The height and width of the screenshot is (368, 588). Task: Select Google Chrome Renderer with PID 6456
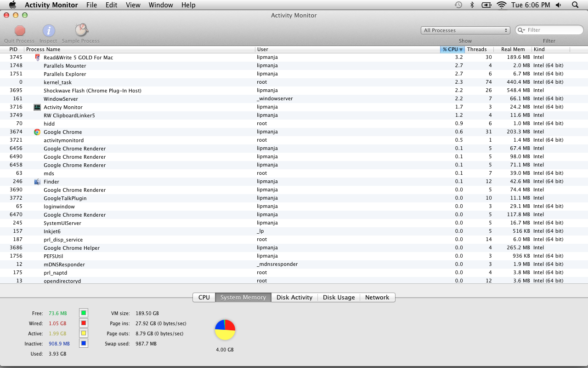(294, 149)
